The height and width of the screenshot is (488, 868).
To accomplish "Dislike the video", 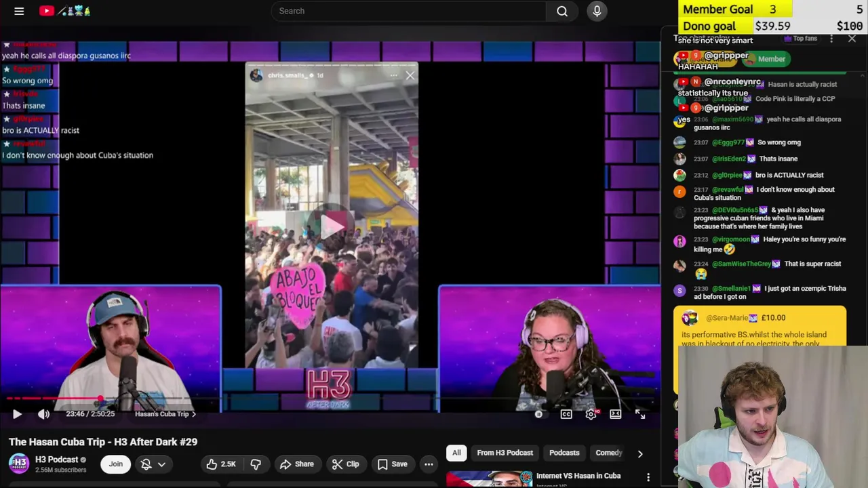I will coord(256,464).
